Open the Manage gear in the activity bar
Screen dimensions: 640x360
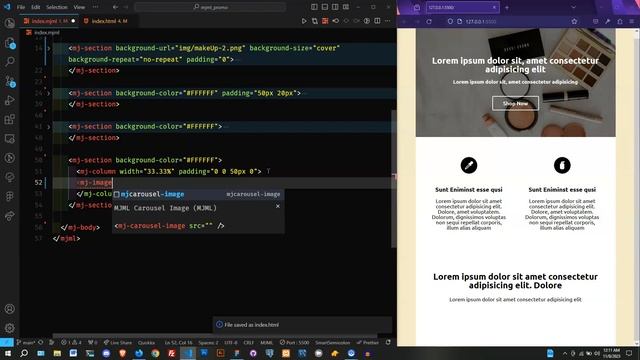(9, 328)
